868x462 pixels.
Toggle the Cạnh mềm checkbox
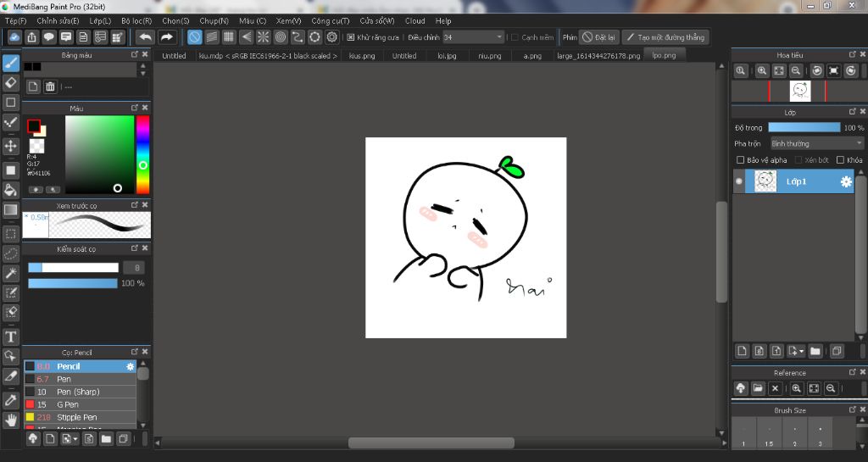[515, 37]
